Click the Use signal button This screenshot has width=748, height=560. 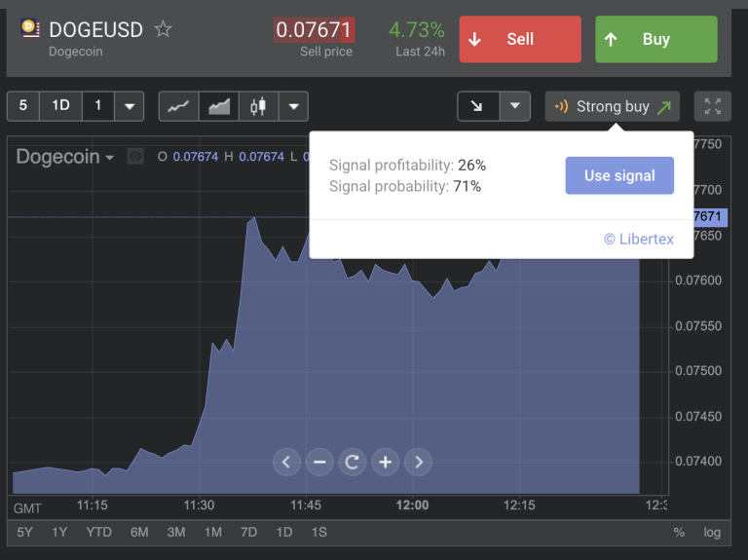click(x=619, y=175)
